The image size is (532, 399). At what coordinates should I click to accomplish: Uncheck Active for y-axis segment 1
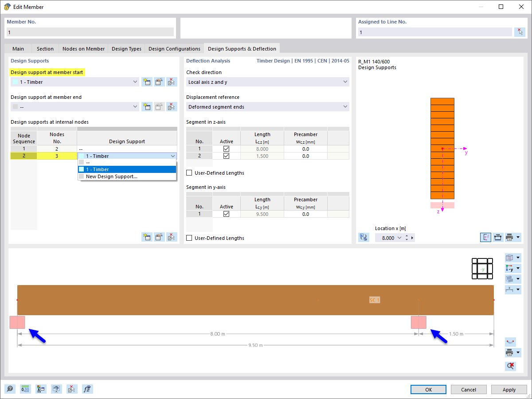coord(226,214)
